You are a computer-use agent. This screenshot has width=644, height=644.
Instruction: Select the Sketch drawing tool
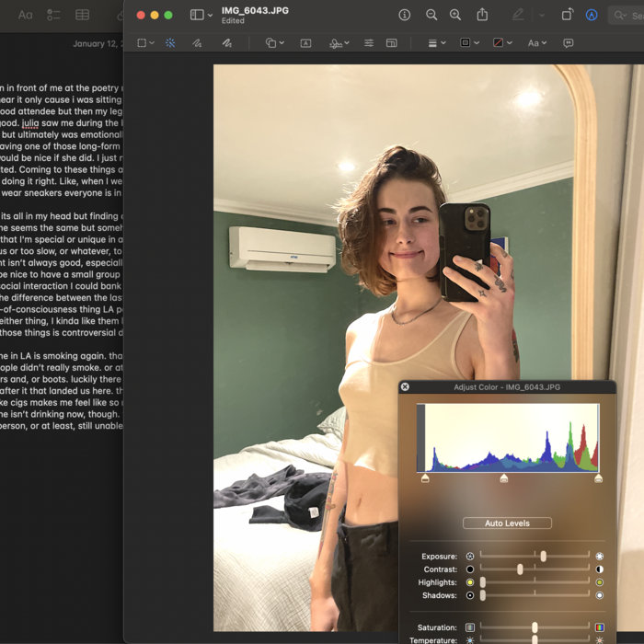tap(197, 43)
